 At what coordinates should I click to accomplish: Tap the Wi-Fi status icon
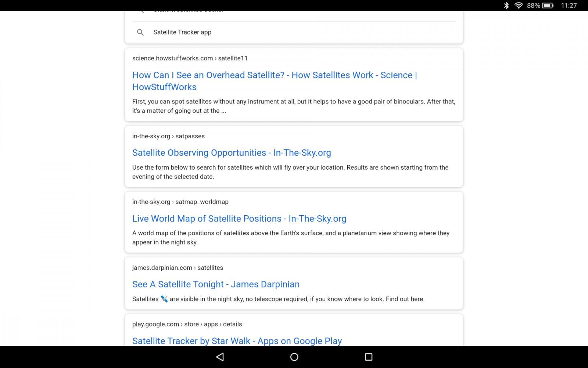pyautogui.click(x=518, y=6)
